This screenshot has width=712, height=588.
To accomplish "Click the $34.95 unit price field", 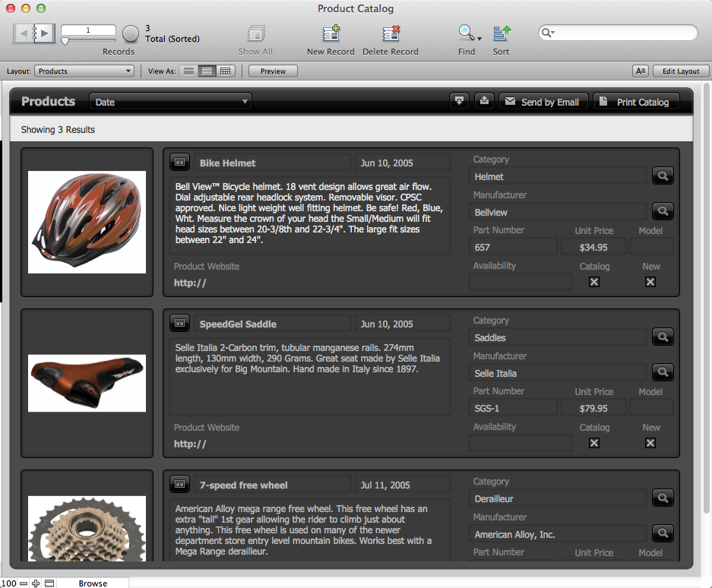I will [x=593, y=247].
